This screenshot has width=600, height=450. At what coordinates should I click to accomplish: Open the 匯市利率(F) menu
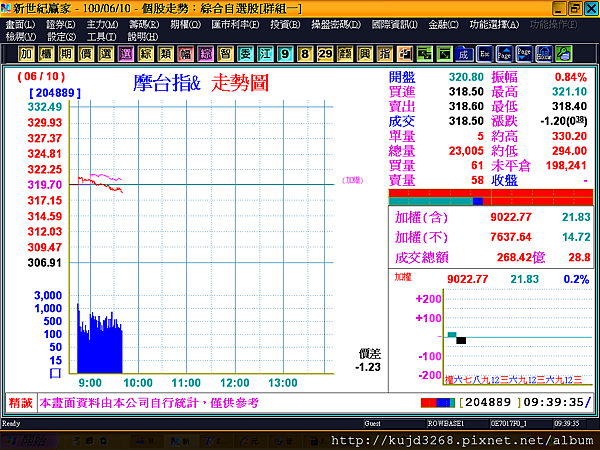point(235,24)
